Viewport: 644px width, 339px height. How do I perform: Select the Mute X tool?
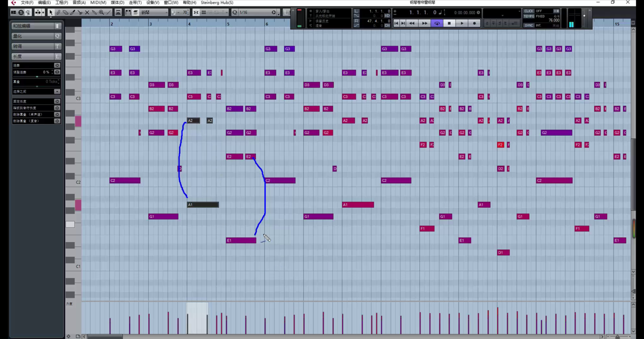click(x=87, y=12)
